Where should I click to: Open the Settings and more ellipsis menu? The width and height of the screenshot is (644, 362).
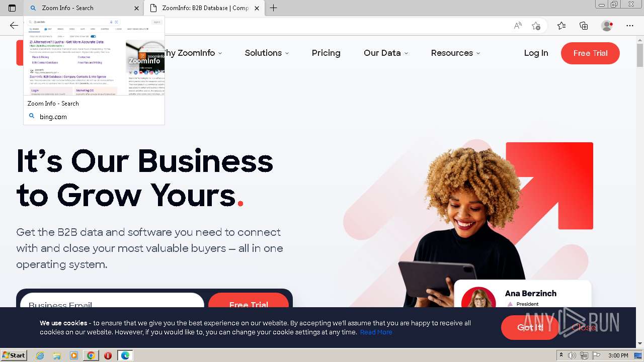630,26
